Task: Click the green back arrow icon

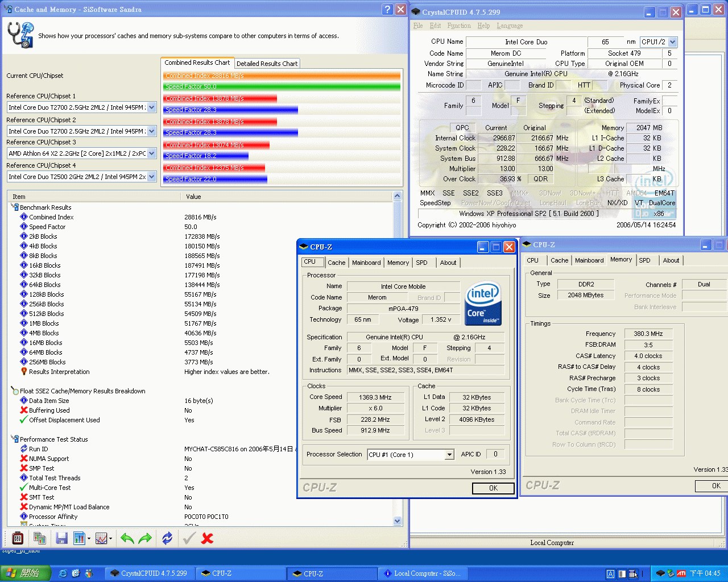Action: pos(127,538)
